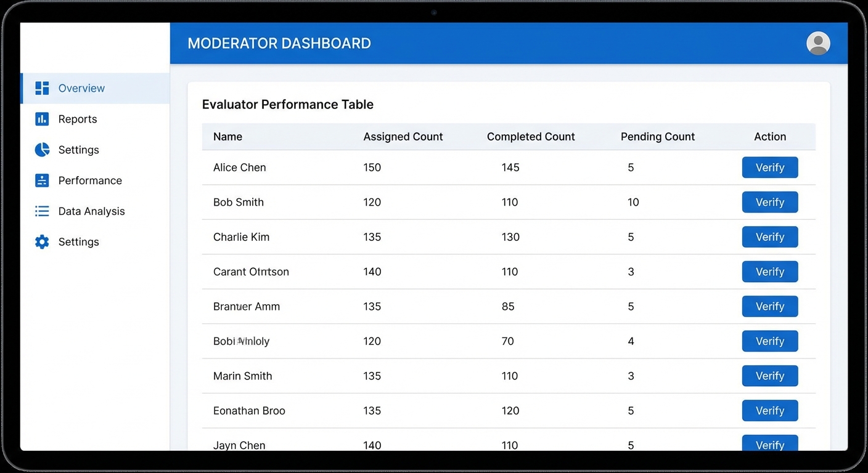Screen dimensions: 868x473
Task: Click the Completed Count column header
Action: pos(531,137)
